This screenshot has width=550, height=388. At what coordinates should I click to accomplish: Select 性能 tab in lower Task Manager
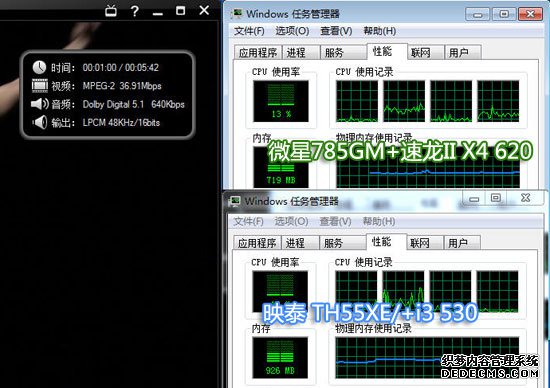pos(386,242)
